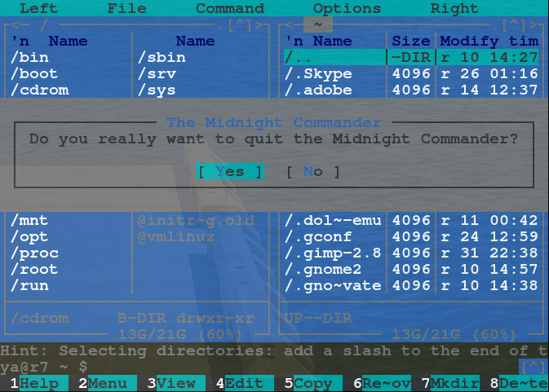
Task: Select /.gnome2 in right panel
Action: tap(323, 269)
